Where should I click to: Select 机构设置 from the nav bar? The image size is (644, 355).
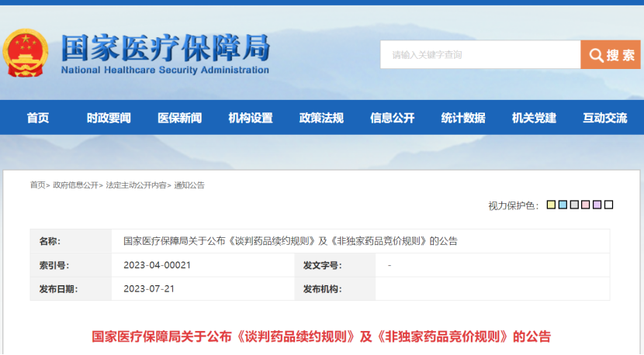coord(251,118)
